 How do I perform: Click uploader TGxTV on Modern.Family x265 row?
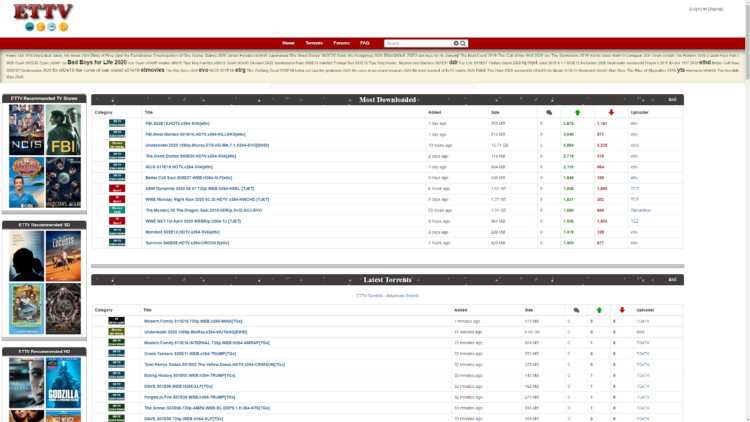643,321
